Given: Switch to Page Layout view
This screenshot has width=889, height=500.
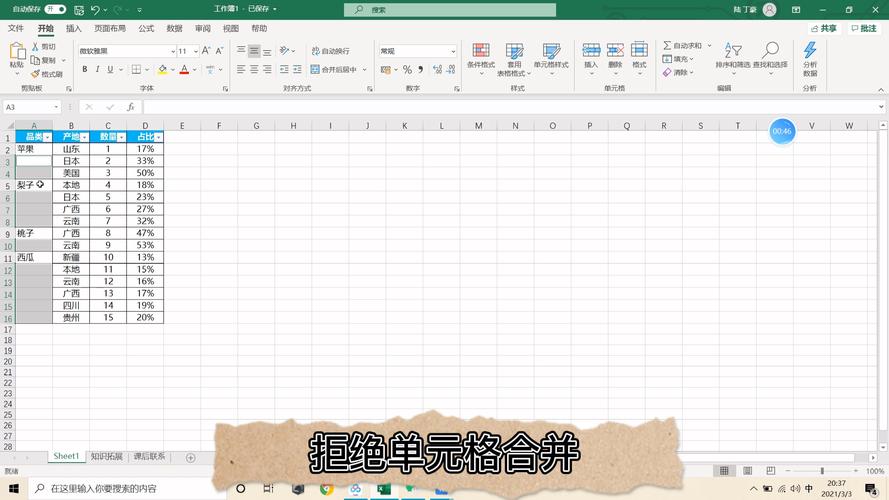Looking at the screenshot, I should tap(747, 471).
